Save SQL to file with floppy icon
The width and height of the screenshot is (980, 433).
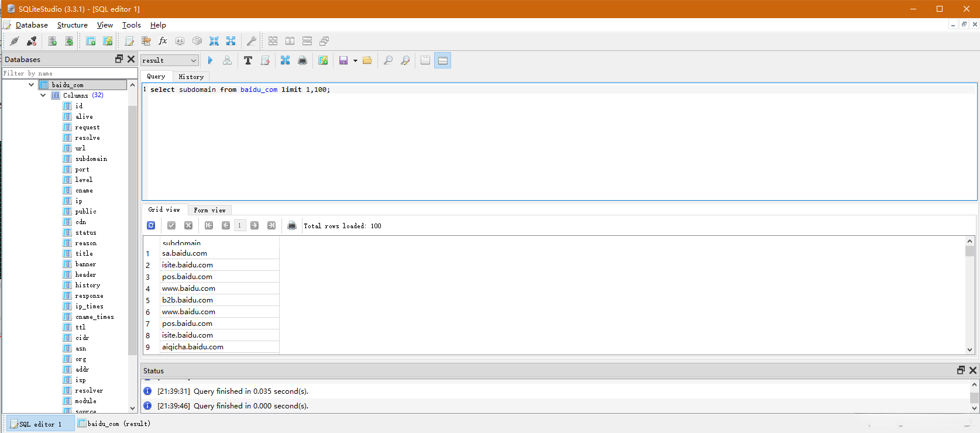click(343, 60)
